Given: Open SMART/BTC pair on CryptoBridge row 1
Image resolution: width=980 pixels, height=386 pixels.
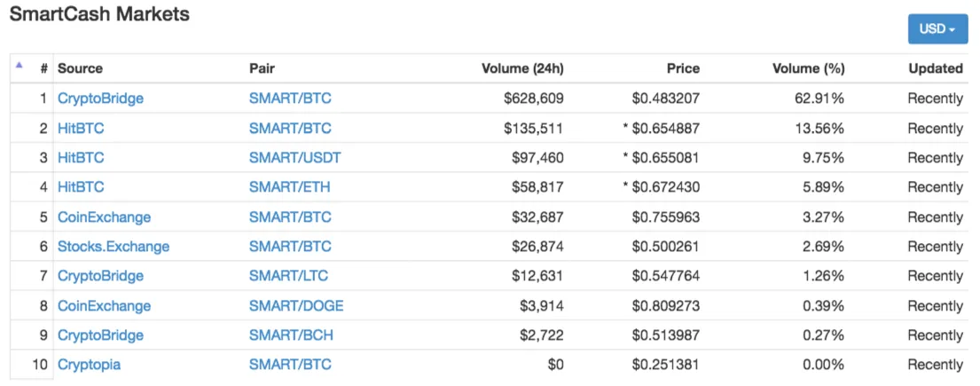Looking at the screenshot, I should [x=290, y=98].
